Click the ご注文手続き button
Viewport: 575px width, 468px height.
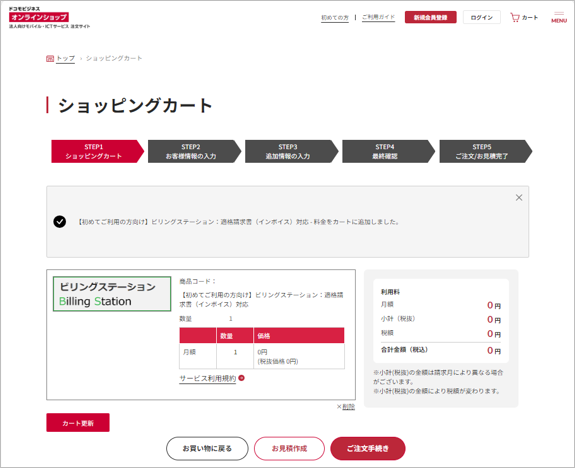368,448
